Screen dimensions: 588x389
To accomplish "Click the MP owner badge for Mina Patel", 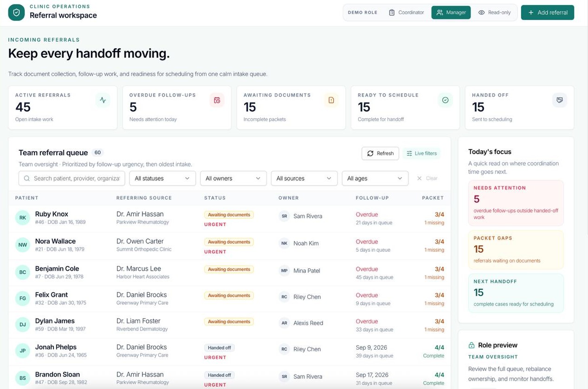I will tap(284, 271).
